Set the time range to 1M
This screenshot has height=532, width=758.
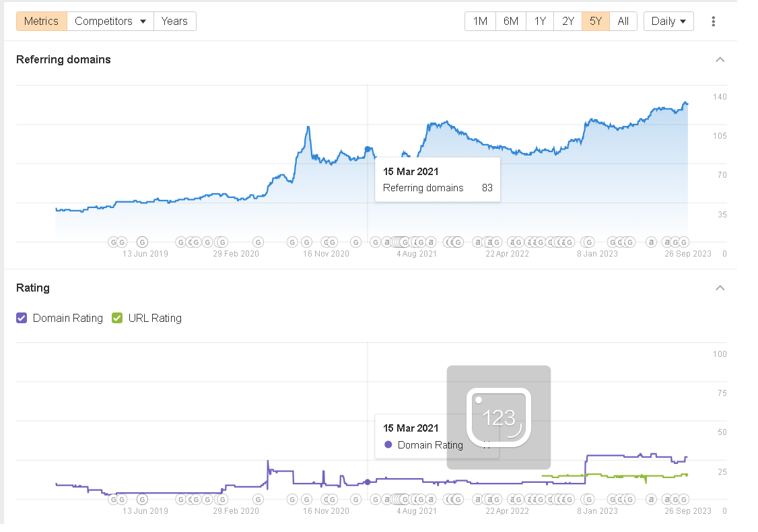tap(480, 22)
